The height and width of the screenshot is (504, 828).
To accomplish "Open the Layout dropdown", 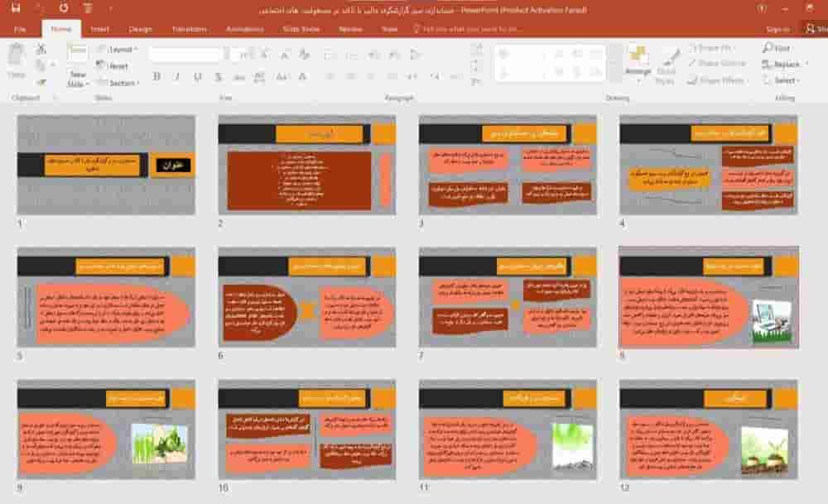I will point(117,49).
